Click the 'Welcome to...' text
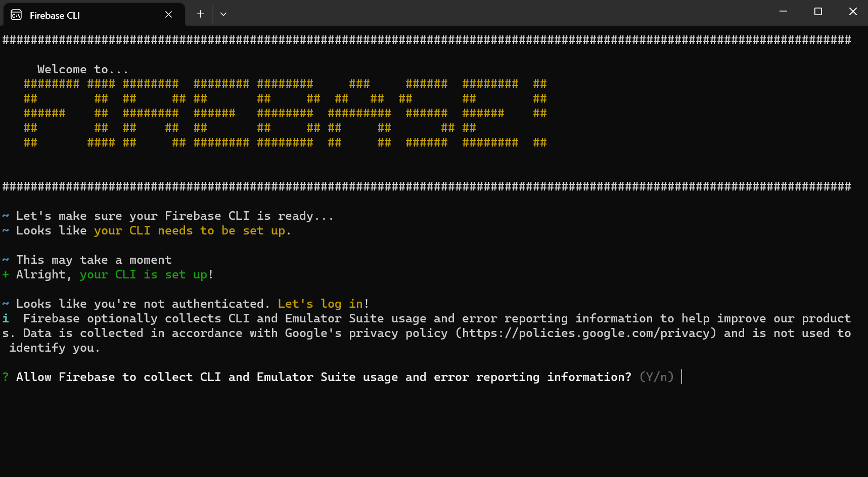This screenshot has height=477, width=868. tap(83, 69)
